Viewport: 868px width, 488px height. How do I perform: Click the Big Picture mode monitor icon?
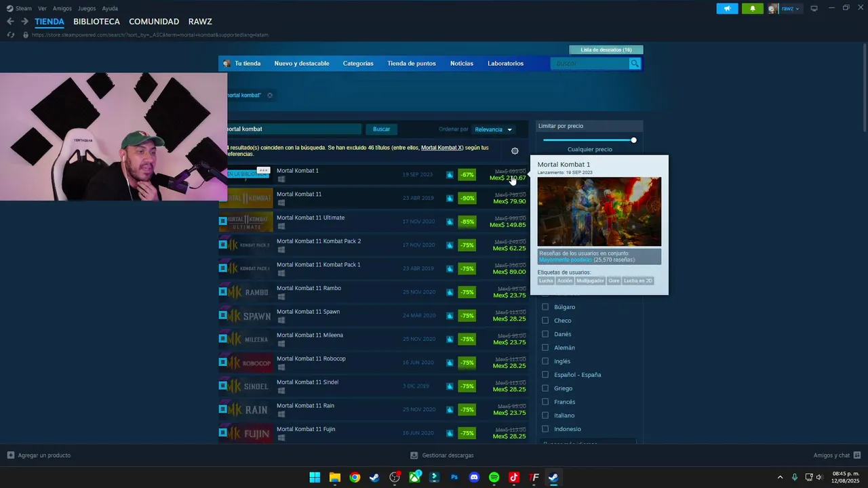point(814,8)
